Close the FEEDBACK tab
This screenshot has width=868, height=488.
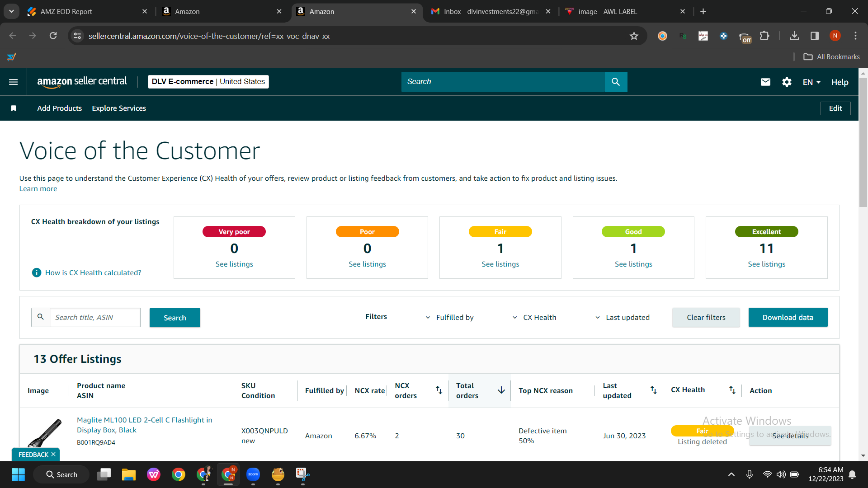pos(53,454)
